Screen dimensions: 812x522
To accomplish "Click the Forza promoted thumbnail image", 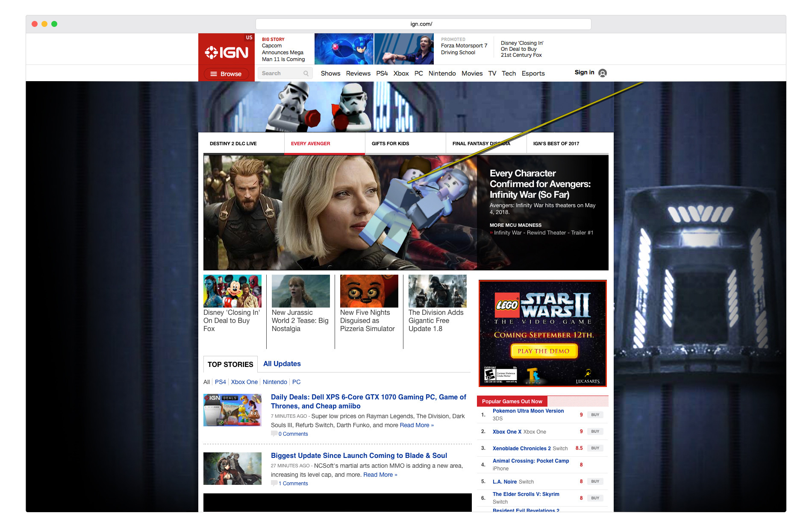I will tap(404, 49).
